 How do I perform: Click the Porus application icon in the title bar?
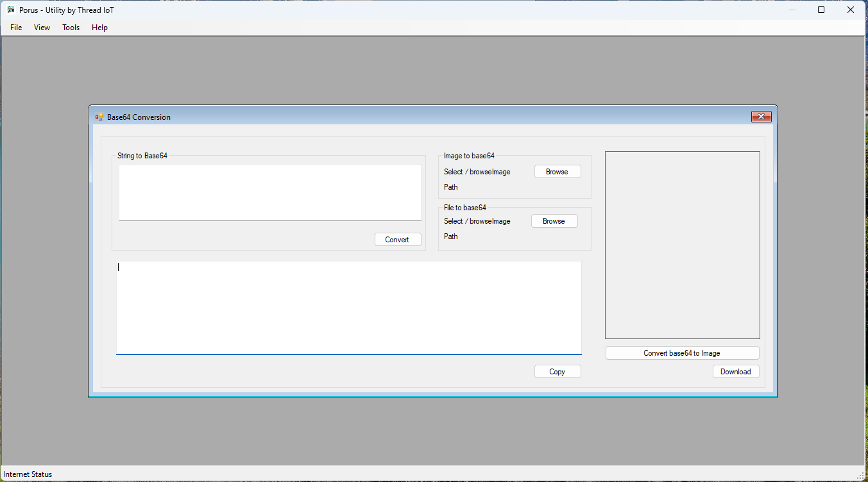10,10
